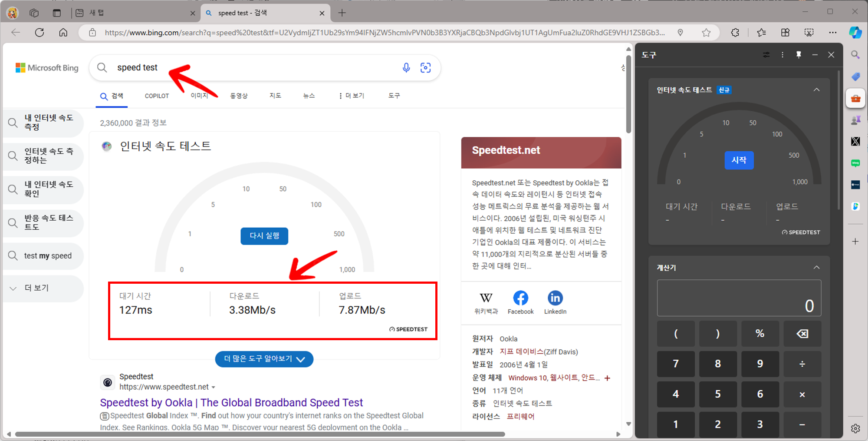
Task: Switch to the 동영상 tab
Action: pos(239,96)
